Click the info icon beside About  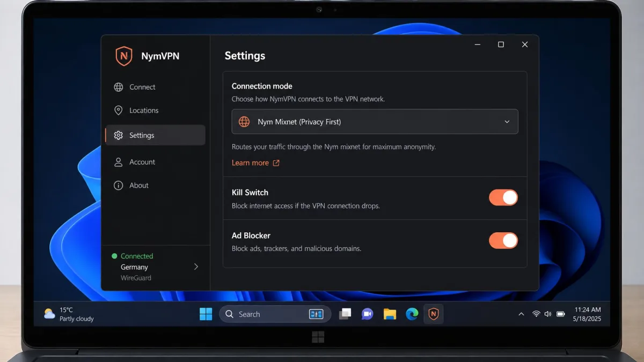[x=119, y=186]
